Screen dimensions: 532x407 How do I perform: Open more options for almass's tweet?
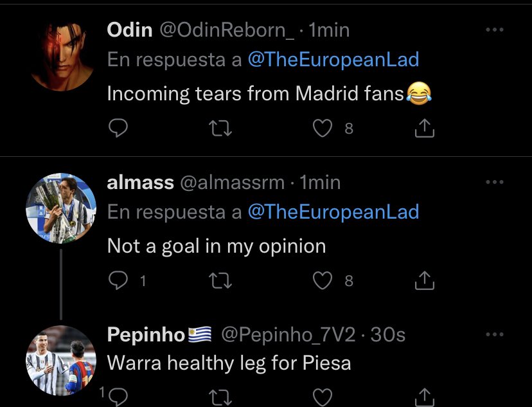pos(494,182)
